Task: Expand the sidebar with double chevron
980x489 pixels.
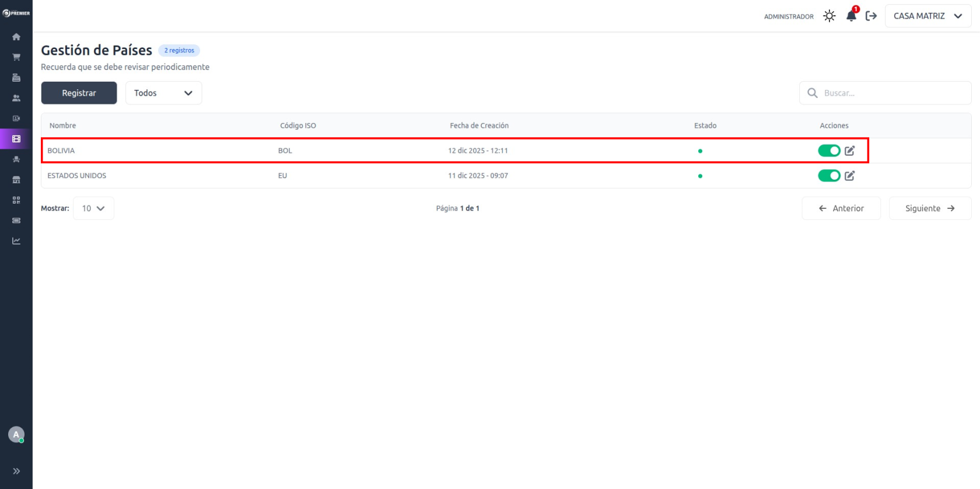Action: [16, 471]
